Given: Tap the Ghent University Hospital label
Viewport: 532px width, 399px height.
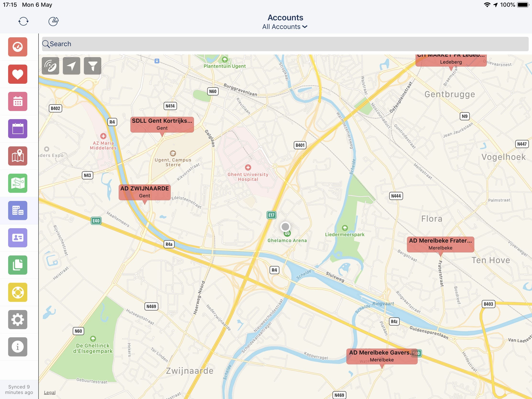Looking at the screenshot, I should pos(248,177).
